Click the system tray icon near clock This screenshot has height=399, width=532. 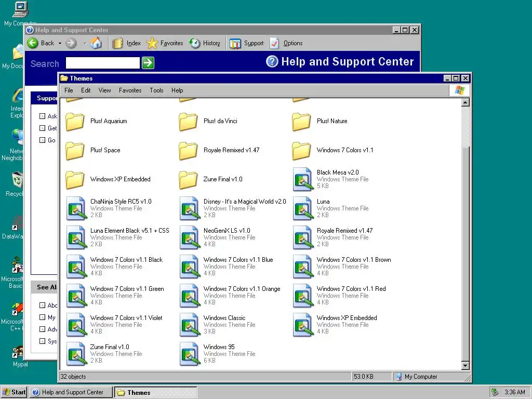pyautogui.click(x=495, y=392)
